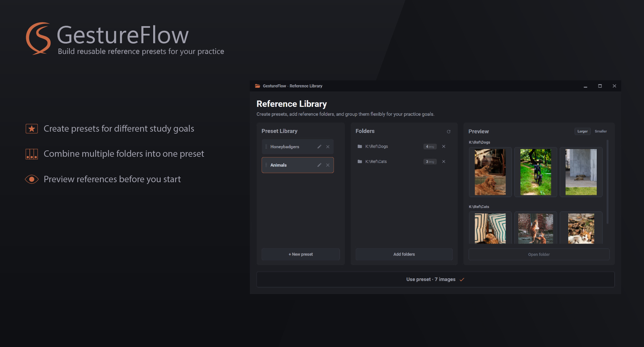Screen dimensions: 644x347
Task: Click the K:\Ref\Dogs heading in Preview
Action: click(x=479, y=142)
